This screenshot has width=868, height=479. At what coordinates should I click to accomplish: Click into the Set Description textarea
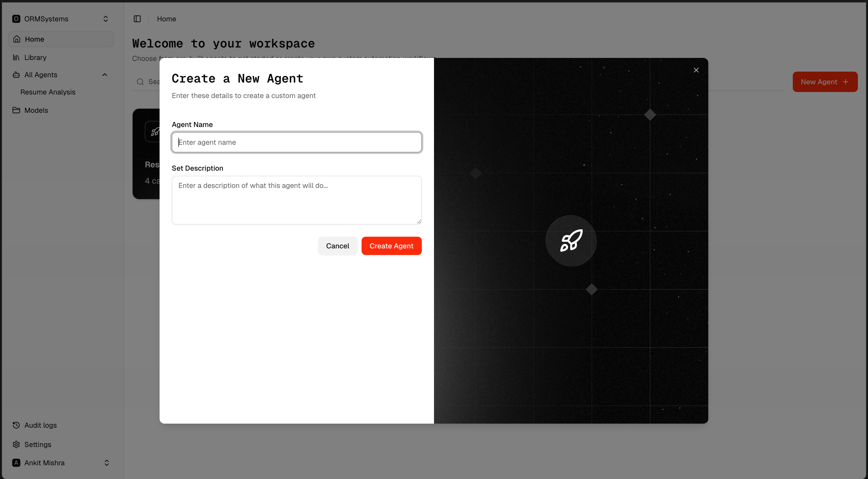[297, 200]
